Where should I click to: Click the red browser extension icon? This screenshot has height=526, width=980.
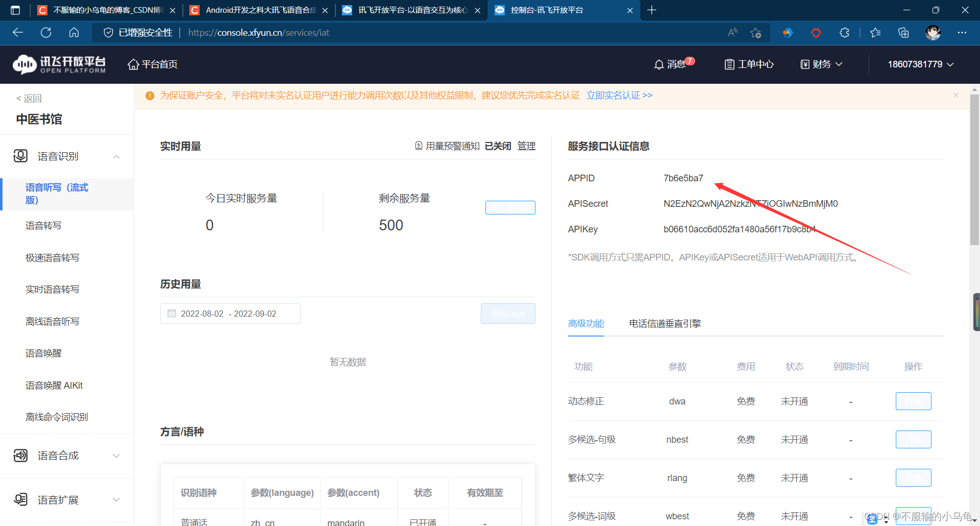(816, 33)
